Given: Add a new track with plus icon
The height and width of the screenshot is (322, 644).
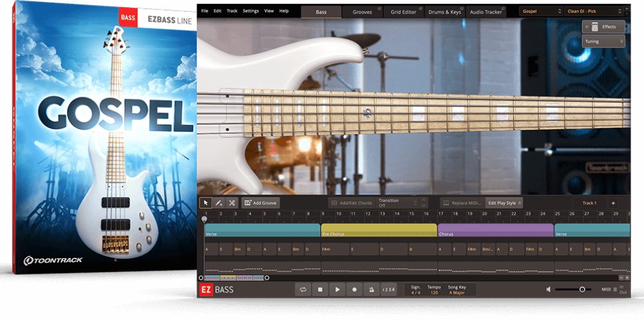Looking at the screenshot, I should tap(613, 203).
